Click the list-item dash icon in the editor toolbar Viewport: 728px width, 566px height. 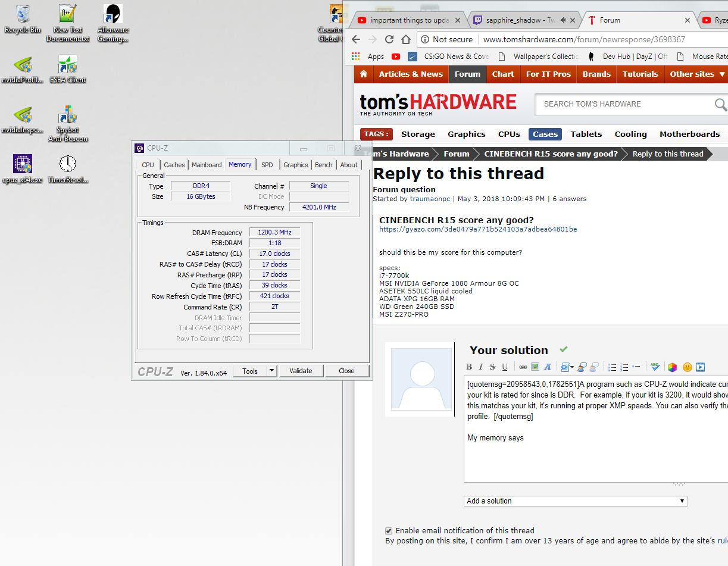coord(636,367)
